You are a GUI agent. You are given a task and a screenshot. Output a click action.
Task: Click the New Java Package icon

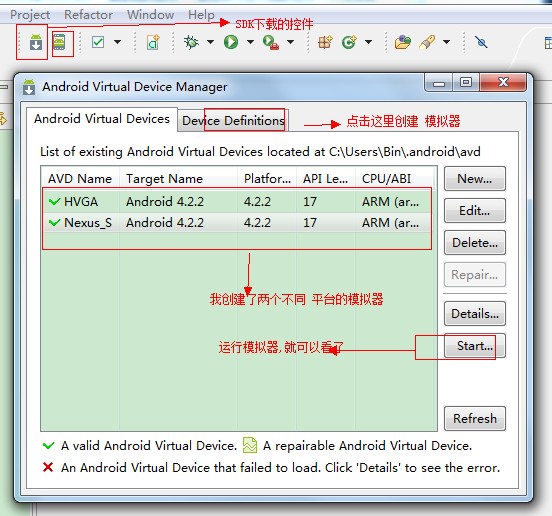[x=325, y=42]
